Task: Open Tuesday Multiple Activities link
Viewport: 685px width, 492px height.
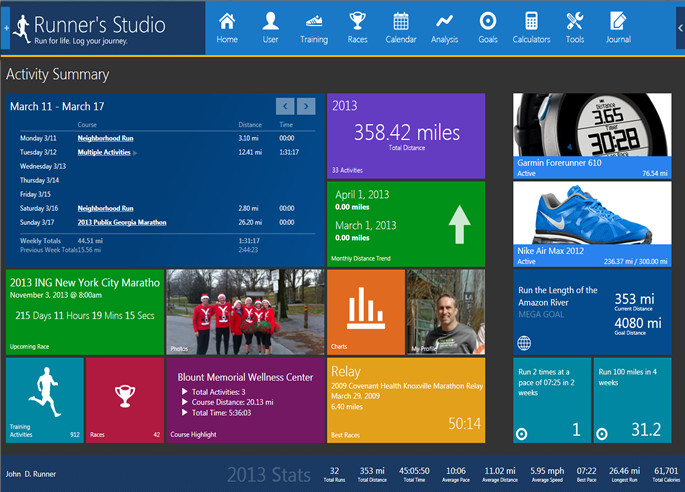Action: tap(104, 152)
